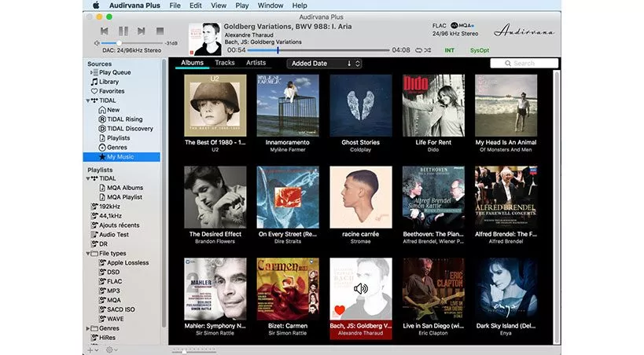Open the Edit menu
This screenshot has height=355, width=644.
196,5
